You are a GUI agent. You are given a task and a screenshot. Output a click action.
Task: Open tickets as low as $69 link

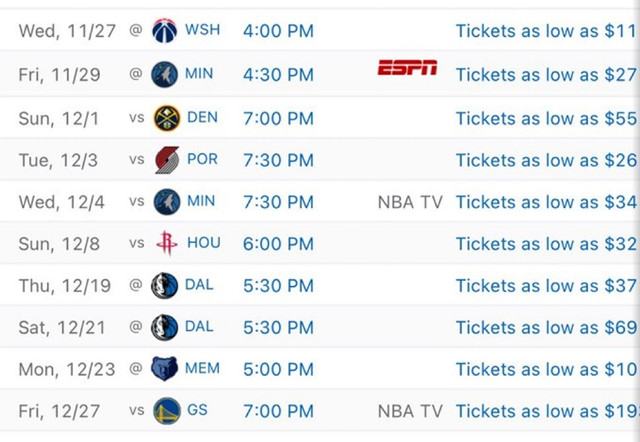click(546, 327)
